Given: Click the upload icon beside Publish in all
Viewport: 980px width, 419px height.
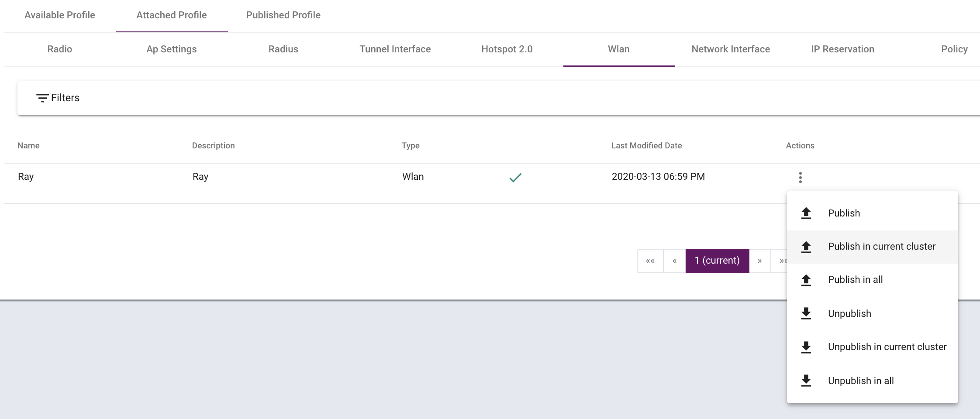Looking at the screenshot, I should [806, 280].
